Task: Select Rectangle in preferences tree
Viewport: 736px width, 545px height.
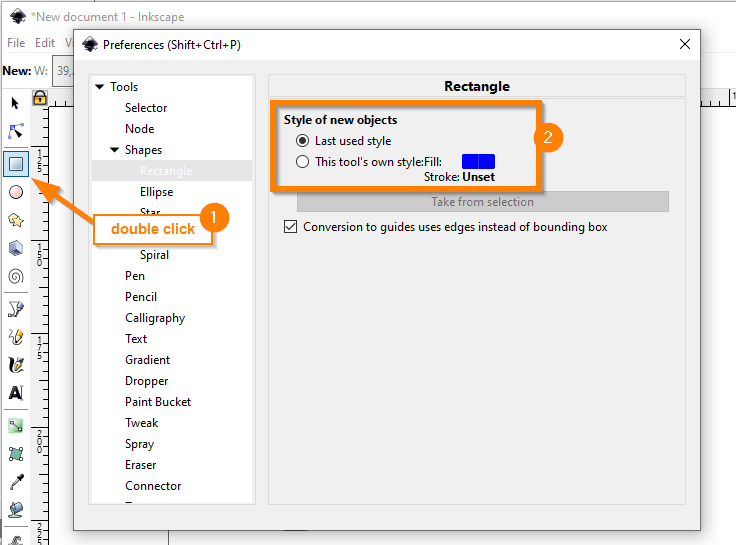Action: coord(166,171)
